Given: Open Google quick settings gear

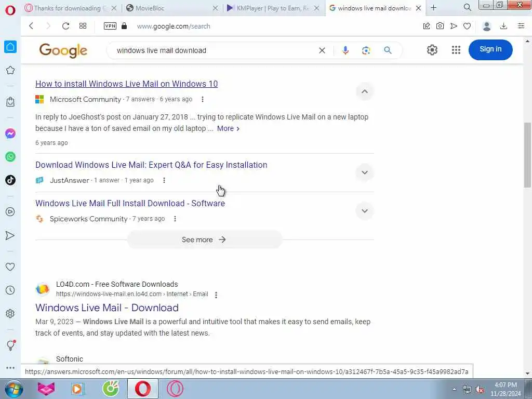Looking at the screenshot, I should (432, 50).
